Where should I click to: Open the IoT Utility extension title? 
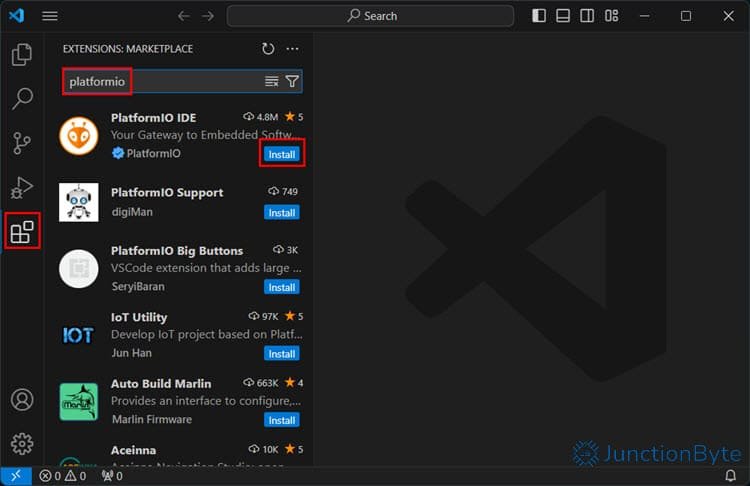pos(139,317)
